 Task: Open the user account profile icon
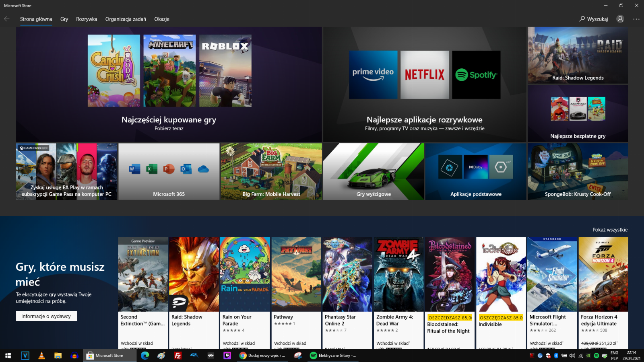[x=620, y=19]
